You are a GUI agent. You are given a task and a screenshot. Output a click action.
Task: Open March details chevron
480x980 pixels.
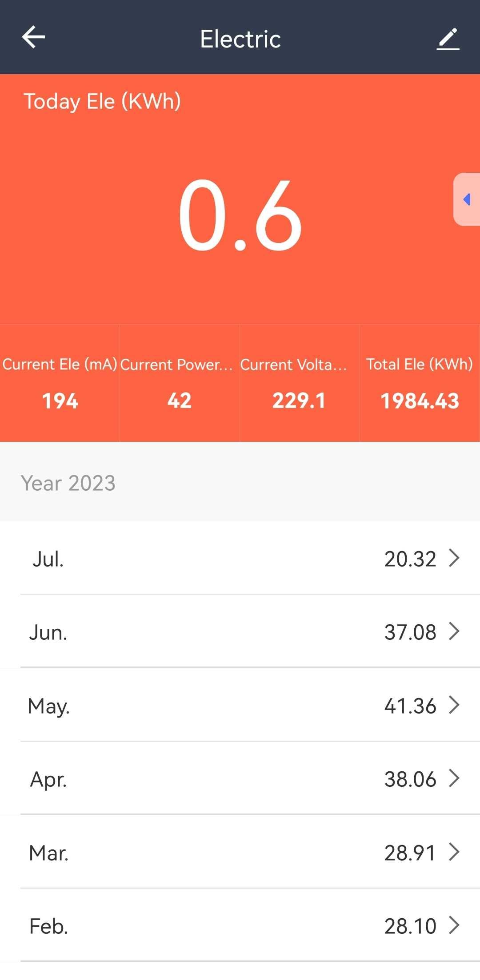[x=454, y=852]
